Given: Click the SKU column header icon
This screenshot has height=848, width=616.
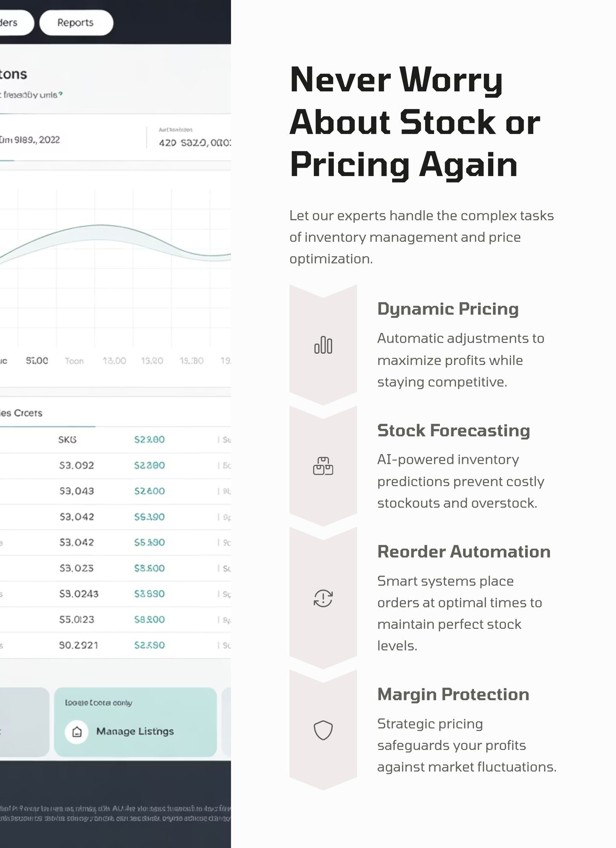Looking at the screenshot, I should point(67,440).
